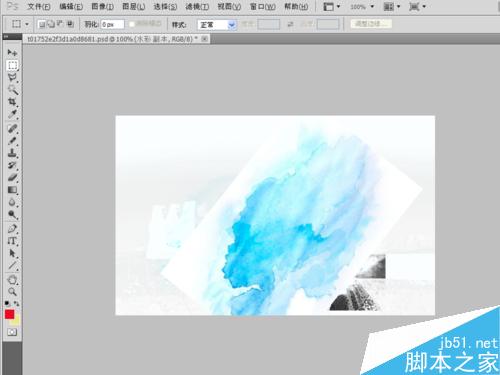Toggle Quick Mask mode
Viewport: 500px width, 375px height.
pos(12,332)
